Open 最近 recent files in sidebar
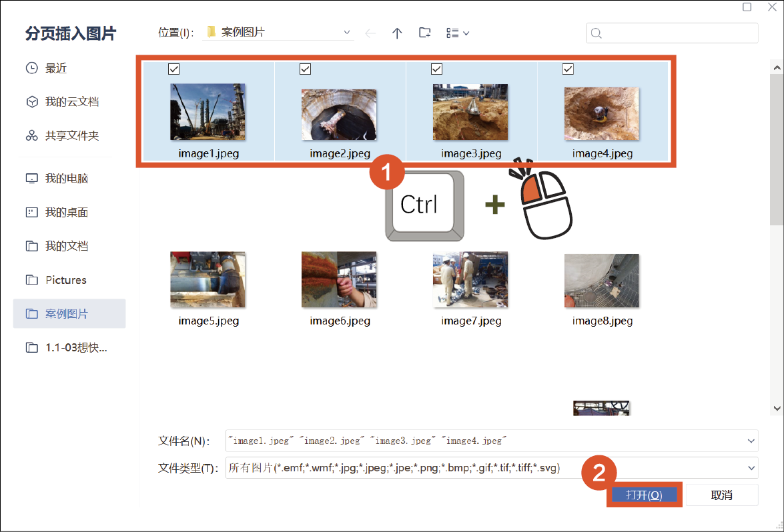This screenshot has height=532, width=784. pyautogui.click(x=56, y=68)
